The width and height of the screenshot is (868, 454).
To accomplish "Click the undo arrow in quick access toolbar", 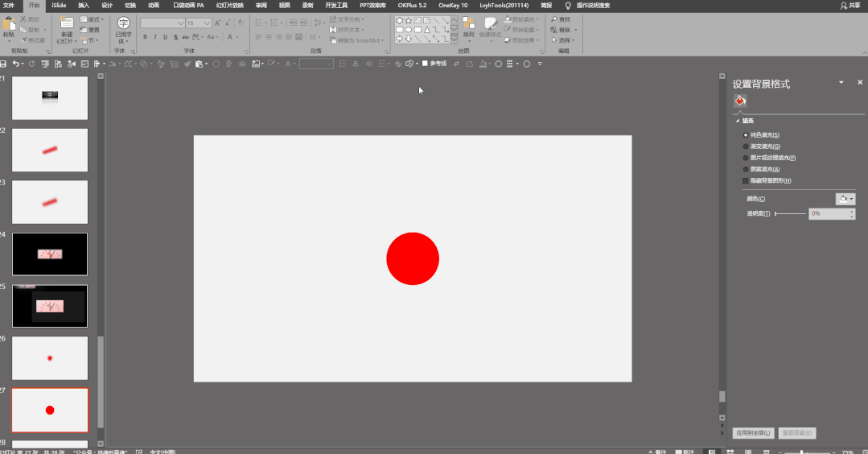I will 16,64.
